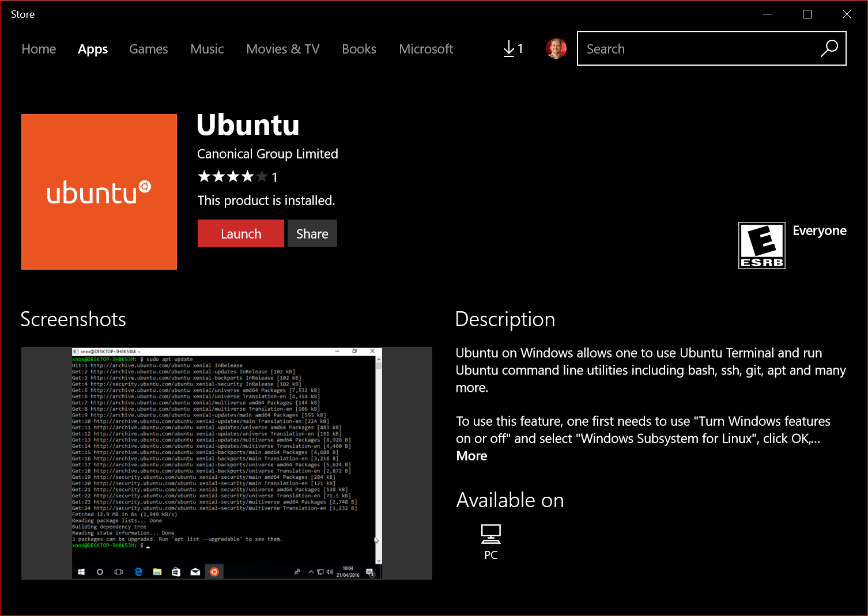
Task: Click the orange Ubuntu app logo
Action: pos(99,192)
